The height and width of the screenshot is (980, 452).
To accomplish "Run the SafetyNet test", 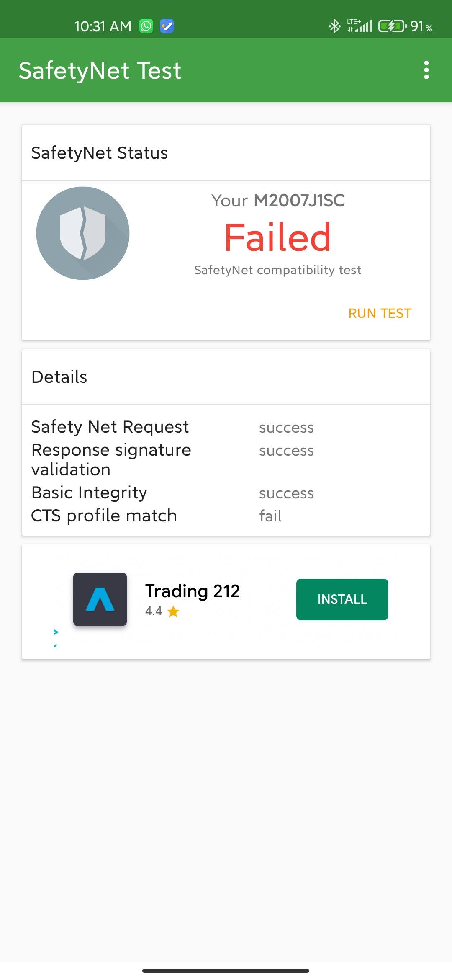I will tap(380, 313).
